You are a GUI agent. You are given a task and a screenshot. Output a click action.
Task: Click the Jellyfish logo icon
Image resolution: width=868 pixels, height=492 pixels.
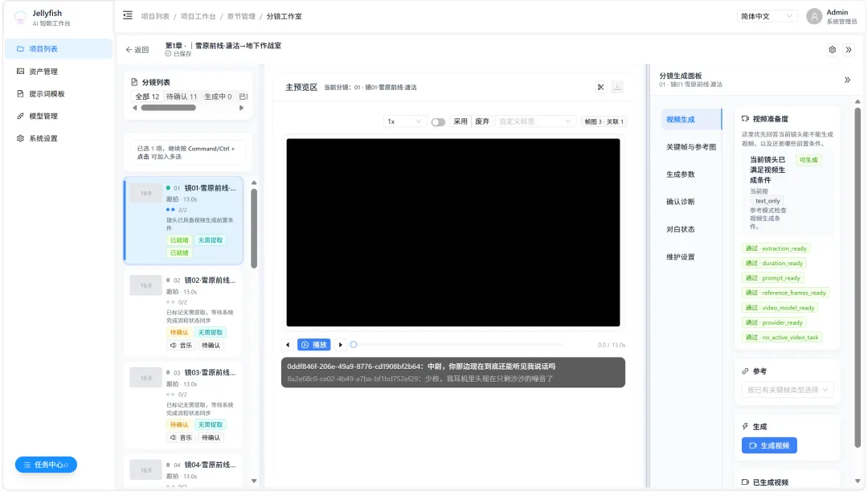20,18
